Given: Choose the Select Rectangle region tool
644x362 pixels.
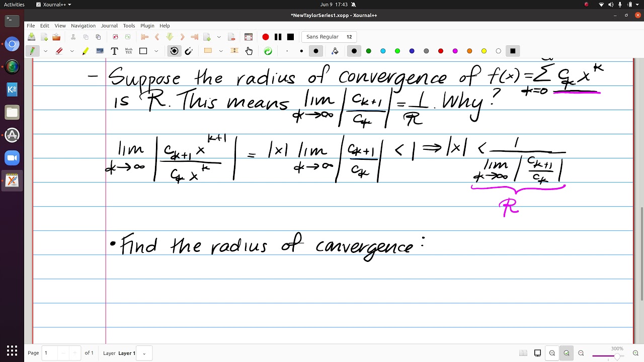Looking at the screenshot, I should (x=208, y=51).
